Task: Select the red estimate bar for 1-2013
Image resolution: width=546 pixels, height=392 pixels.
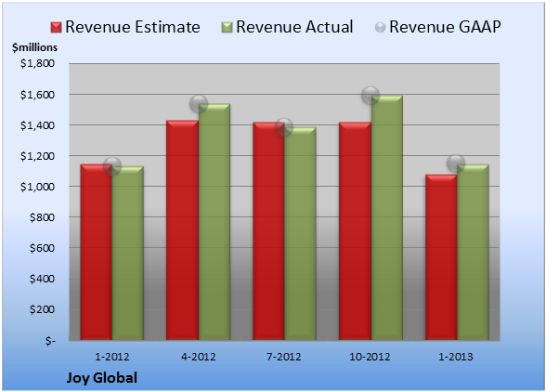Action: pyautogui.click(x=441, y=257)
